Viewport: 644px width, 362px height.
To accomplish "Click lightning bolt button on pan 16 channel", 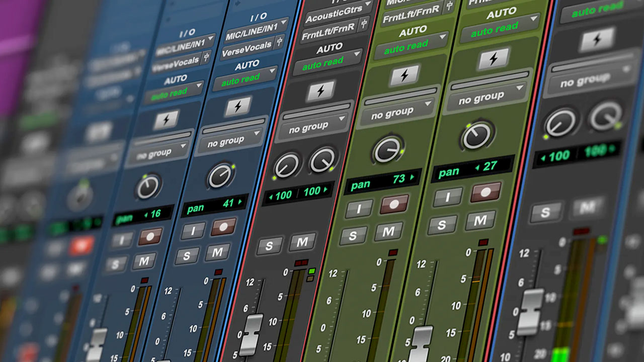I will (167, 120).
